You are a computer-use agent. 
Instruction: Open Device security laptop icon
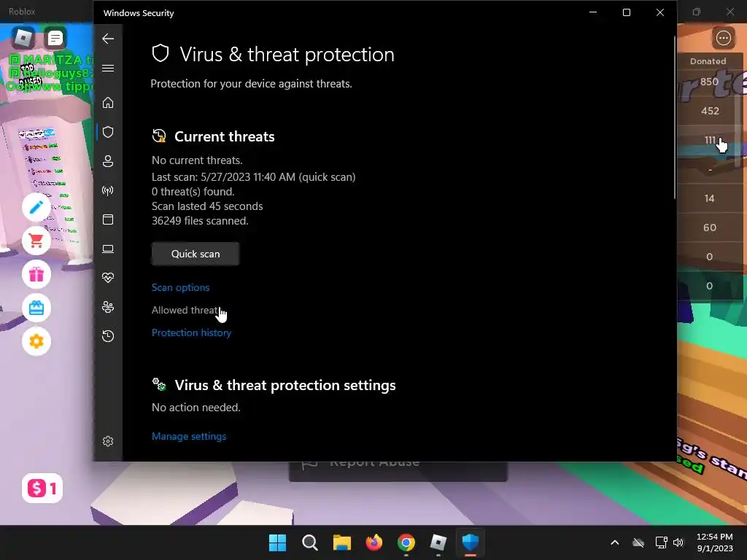coord(108,249)
